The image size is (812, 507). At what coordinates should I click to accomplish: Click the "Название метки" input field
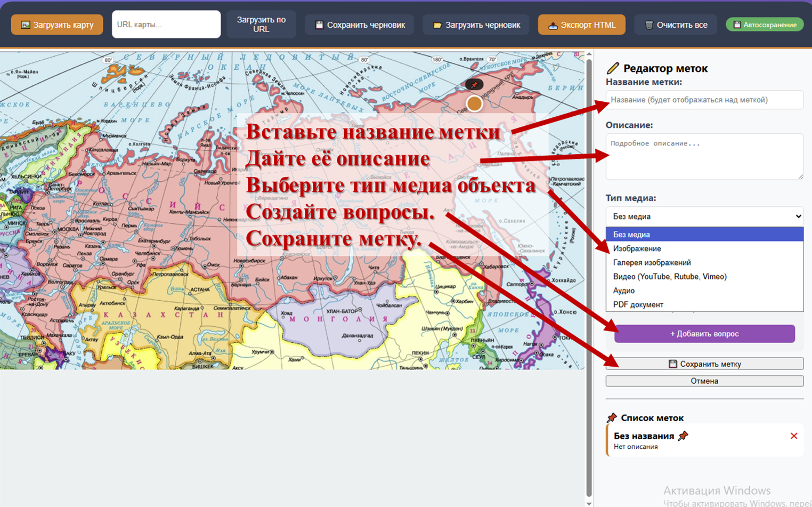coord(704,100)
